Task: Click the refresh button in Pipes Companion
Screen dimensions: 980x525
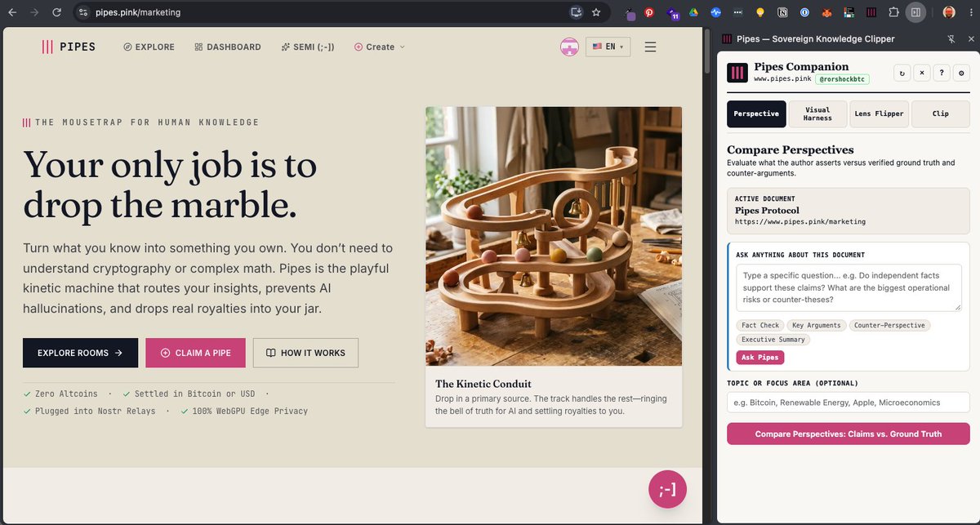Action: tap(902, 73)
